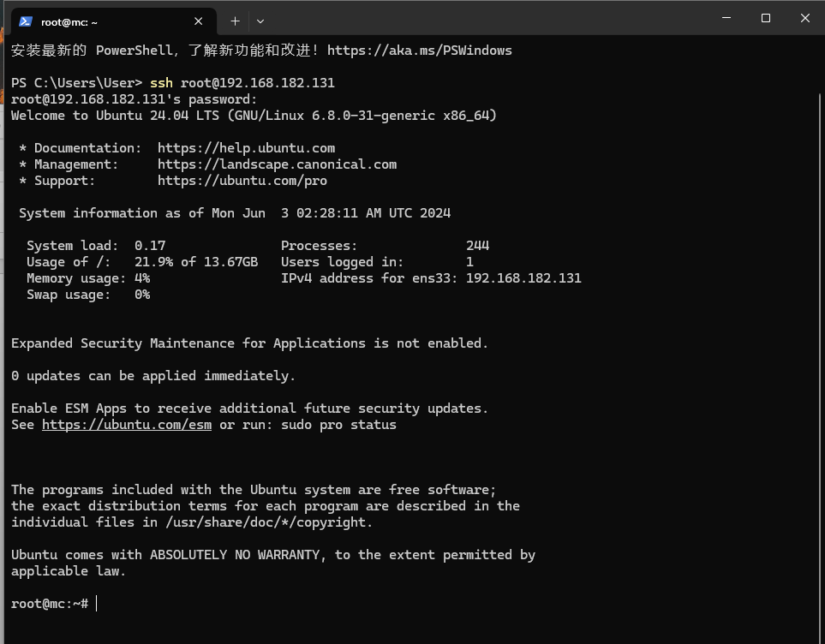The width and height of the screenshot is (825, 644).
Task: Expand the new tab profiles dropdown
Action: (260, 21)
